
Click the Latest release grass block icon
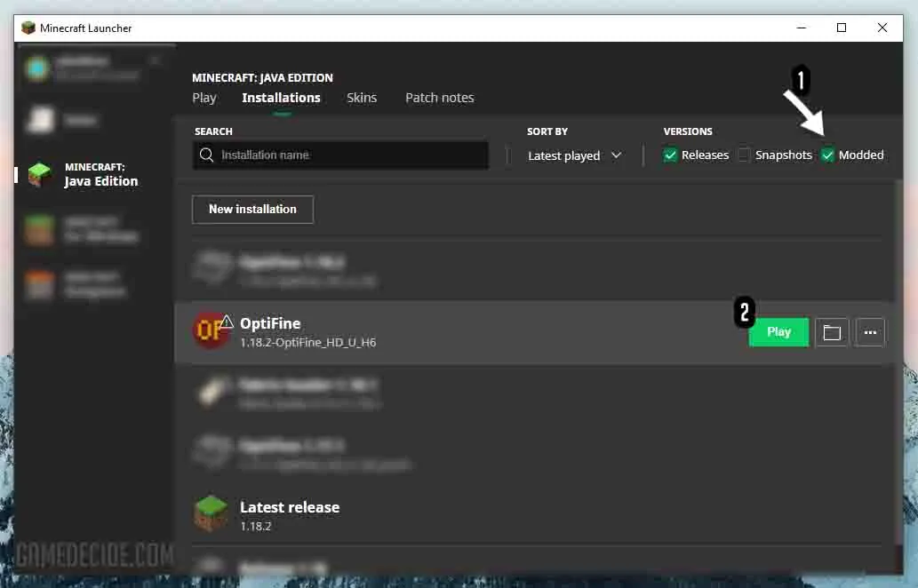coord(211,513)
